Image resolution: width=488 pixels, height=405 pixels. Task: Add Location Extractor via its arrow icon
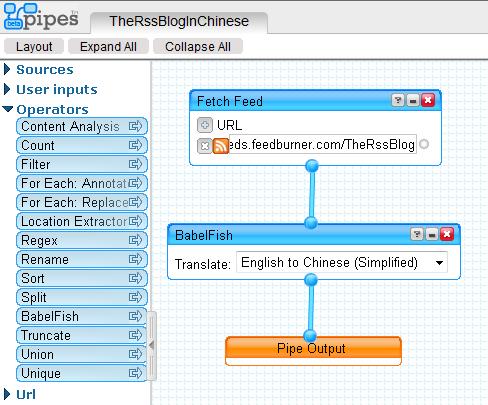pyautogui.click(x=135, y=221)
